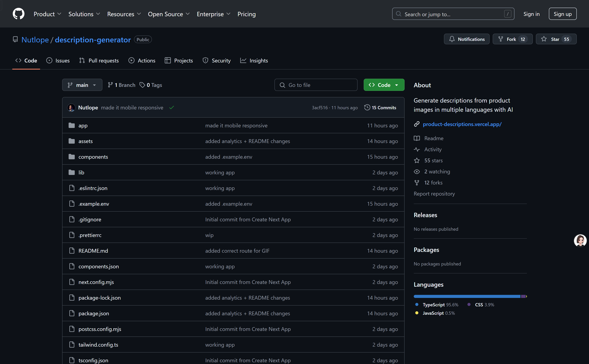This screenshot has width=589, height=364.
Task: Click the Activity pulse icon
Action: [x=416, y=149]
